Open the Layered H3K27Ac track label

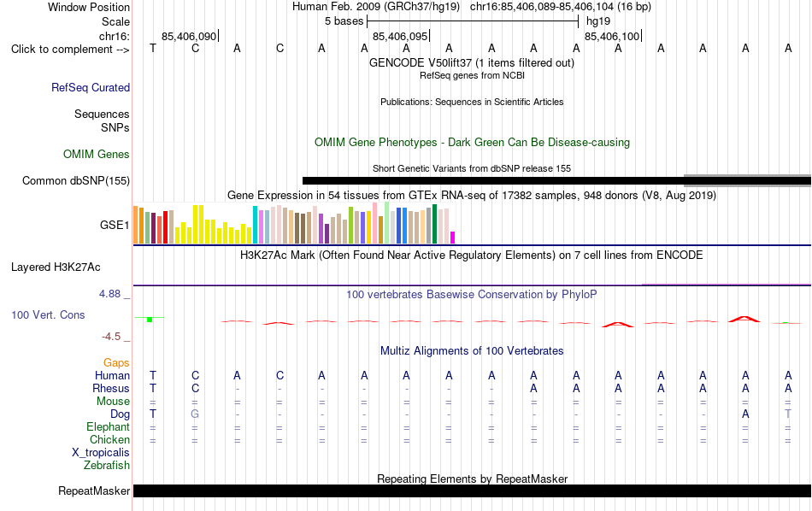56,267
